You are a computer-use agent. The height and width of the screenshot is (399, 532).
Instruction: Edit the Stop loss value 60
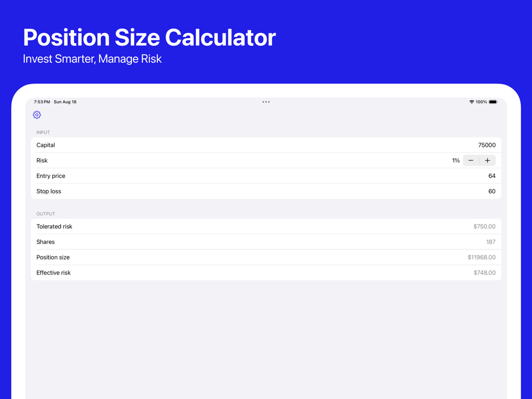point(492,191)
